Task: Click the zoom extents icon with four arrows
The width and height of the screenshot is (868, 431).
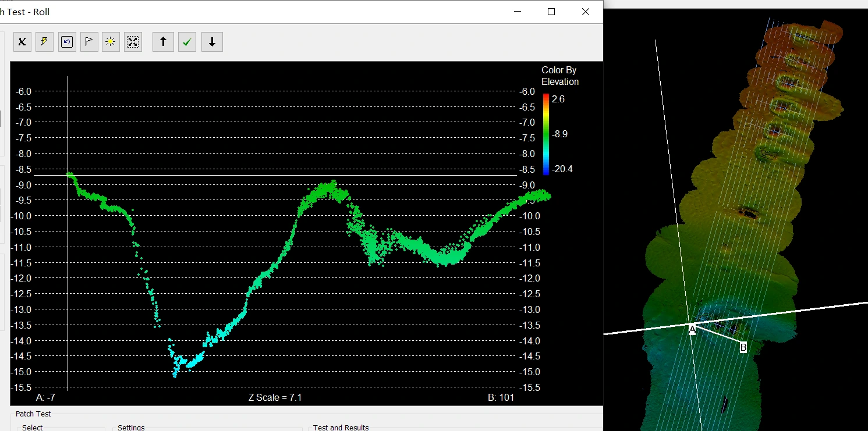Action: point(133,42)
